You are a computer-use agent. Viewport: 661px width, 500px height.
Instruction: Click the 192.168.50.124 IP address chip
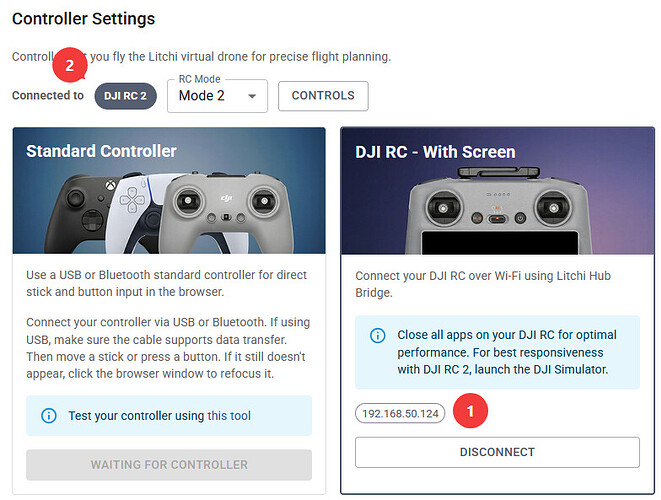[400, 414]
